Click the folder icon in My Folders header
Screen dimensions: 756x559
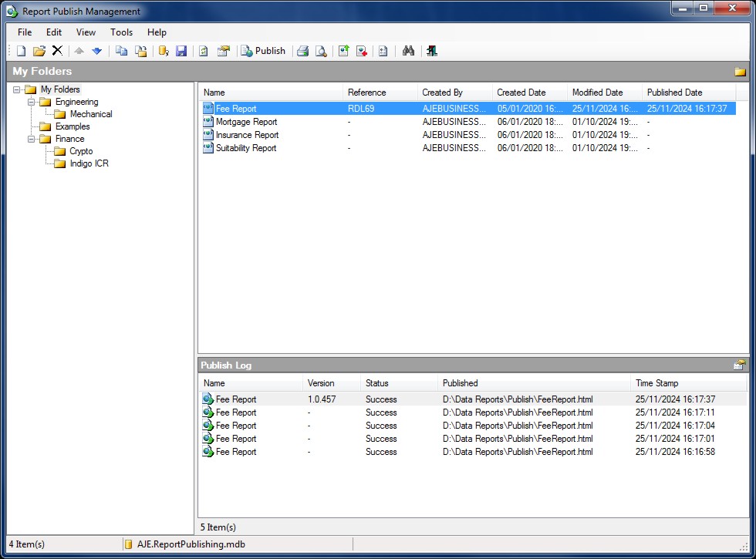pyautogui.click(x=740, y=72)
